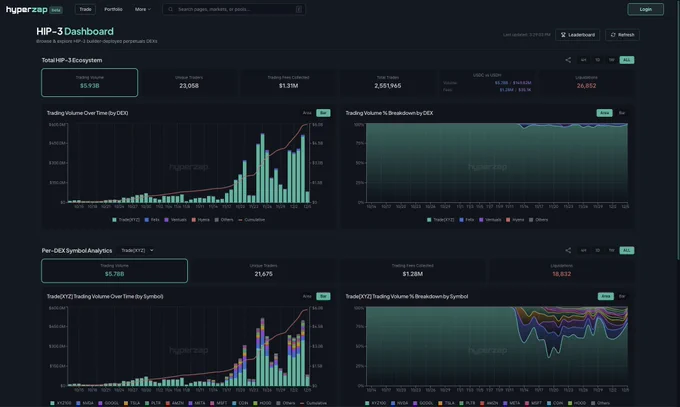Select the Liquidations 18,832 card
Screen dimensions: 680x407
click(562, 271)
